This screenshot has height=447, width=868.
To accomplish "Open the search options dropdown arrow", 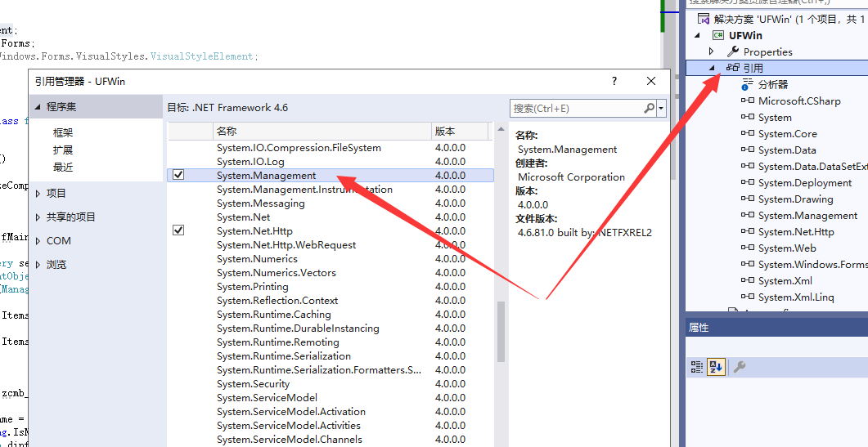I will 661,108.
